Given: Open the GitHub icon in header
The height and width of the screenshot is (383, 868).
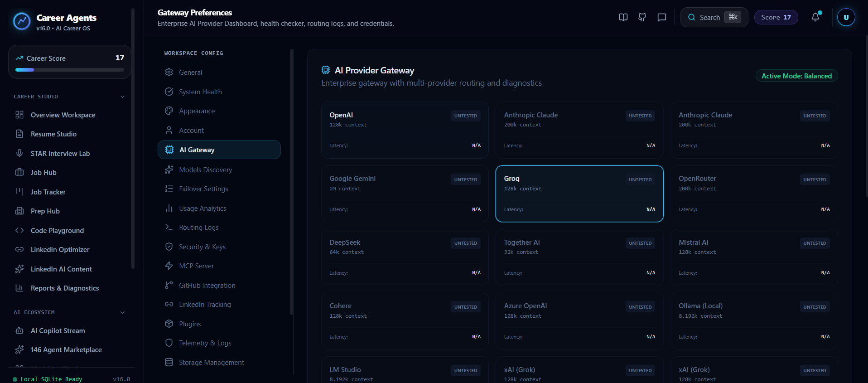Looking at the screenshot, I should 642,17.
